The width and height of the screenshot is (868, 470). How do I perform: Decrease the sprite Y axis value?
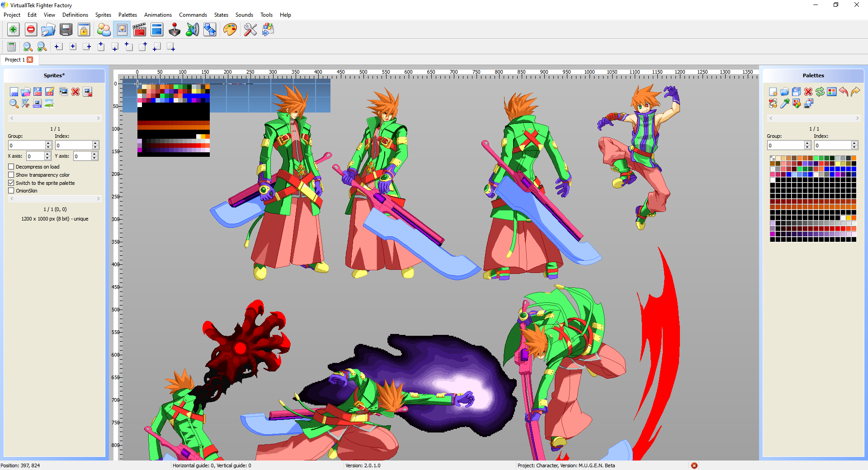click(94, 158)
